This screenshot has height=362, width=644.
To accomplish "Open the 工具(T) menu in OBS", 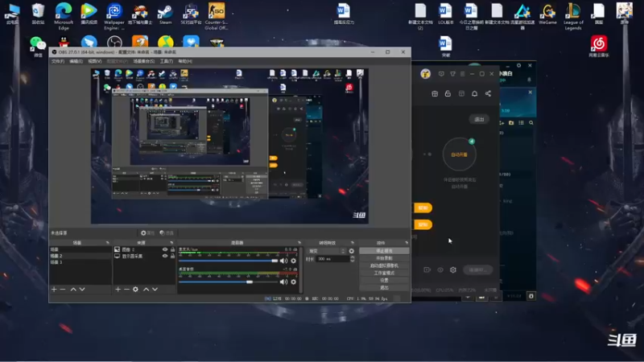I will (167, 61).
